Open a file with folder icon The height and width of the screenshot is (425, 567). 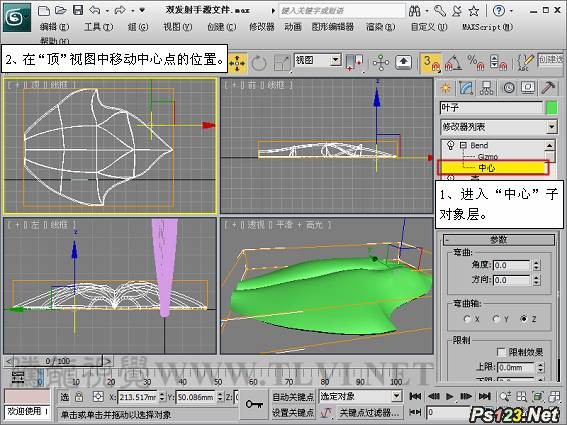click(60, 10)
